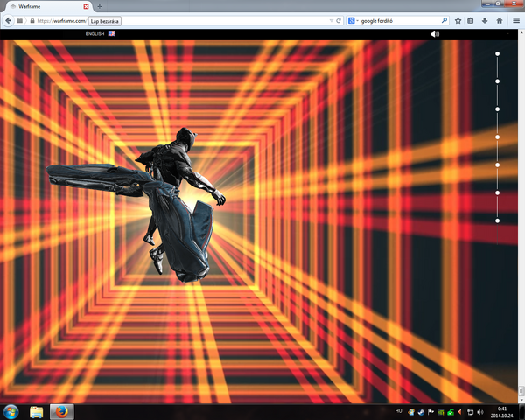This screenshot has width=525, height=420.
Task: Click the orange arrow tray icon
Action: pyautogui.click(x=459, y=412)
